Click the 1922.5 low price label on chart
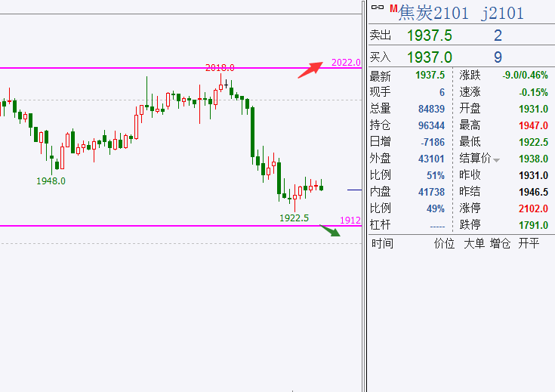This screenshot has width=555, height=392. [294, 218]
